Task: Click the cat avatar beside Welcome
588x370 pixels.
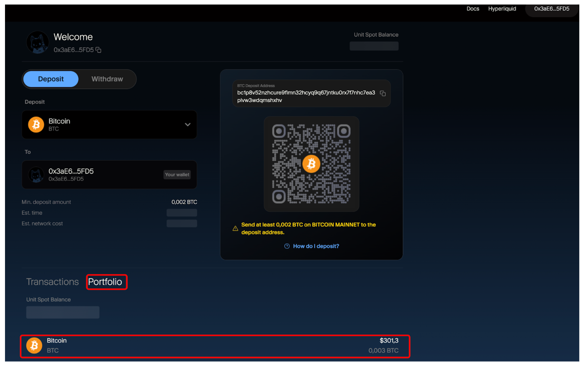Action: coord(37,43)
